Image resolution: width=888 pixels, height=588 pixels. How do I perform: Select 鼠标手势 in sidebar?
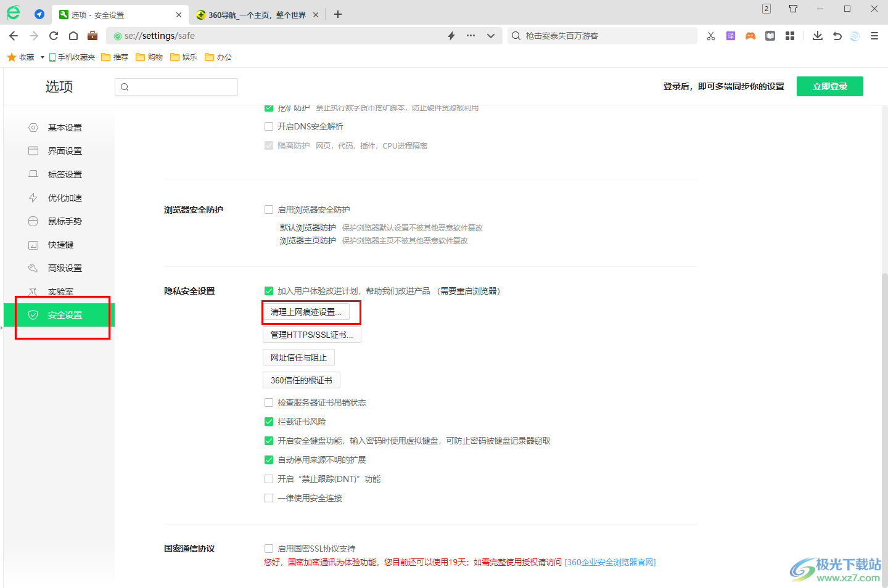tap(59, 221)
